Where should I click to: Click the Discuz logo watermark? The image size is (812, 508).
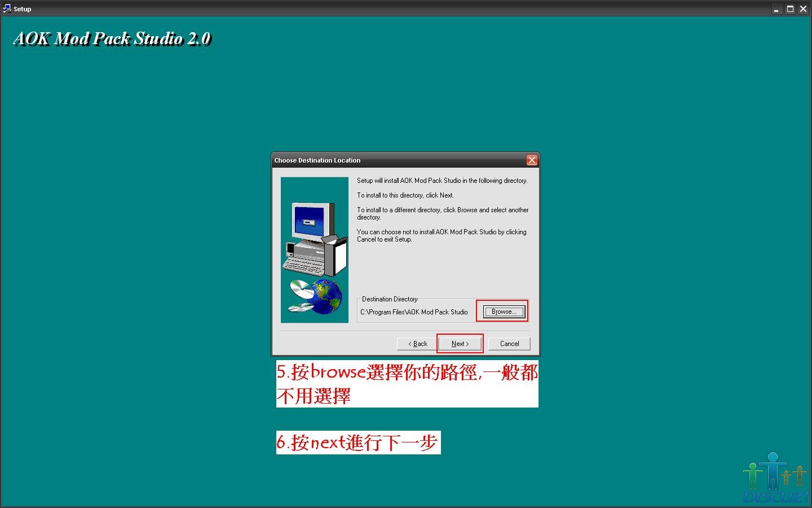[775, 479]
